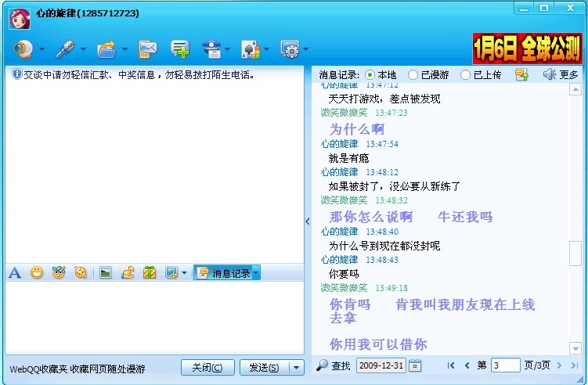Click 查找 to search message history

334,365
